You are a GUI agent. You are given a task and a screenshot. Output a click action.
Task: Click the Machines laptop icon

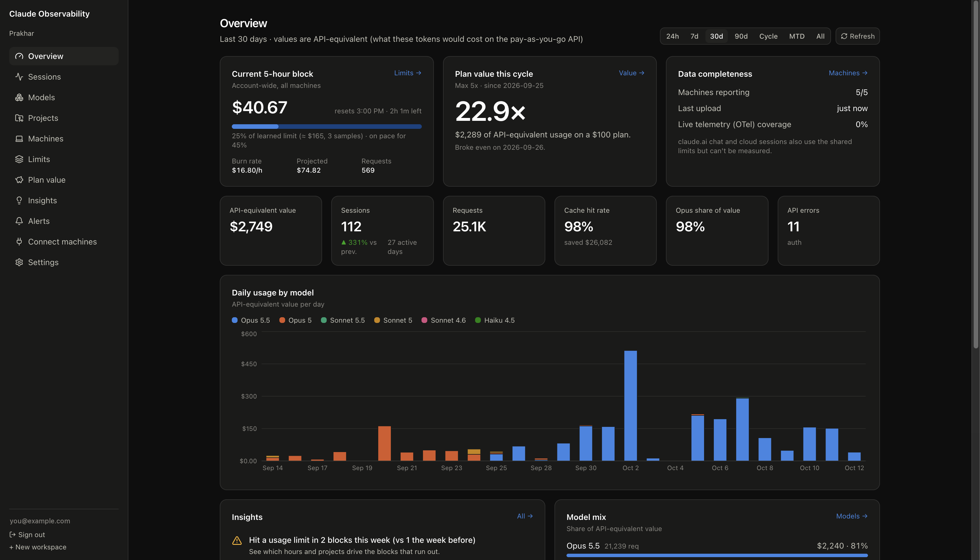click(19, 139)
